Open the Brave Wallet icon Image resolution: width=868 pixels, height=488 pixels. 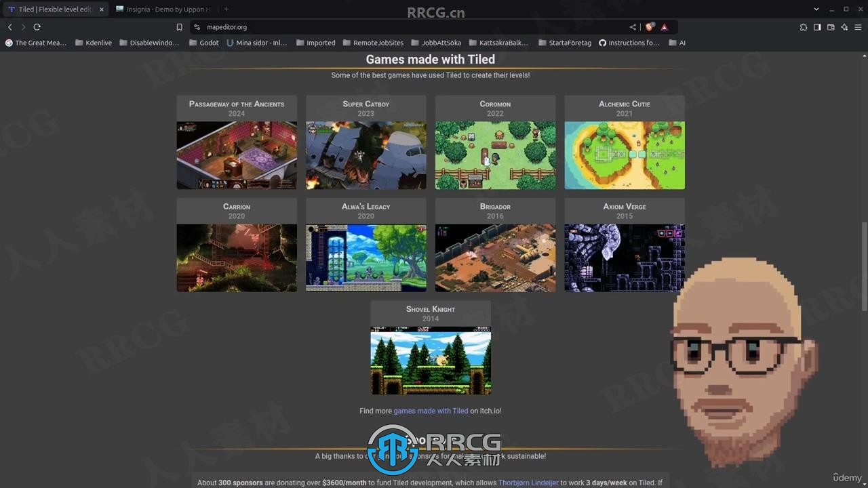click(x=831, y=27)
